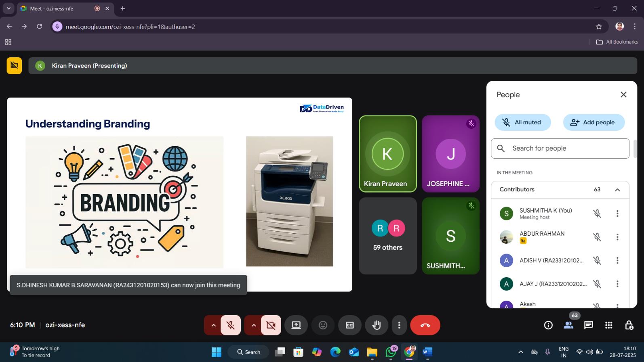Open ABDUR RAHMAN's more actions menu
Image resolution: width=644 pixels, height=362 pixels.
point(617,237)
